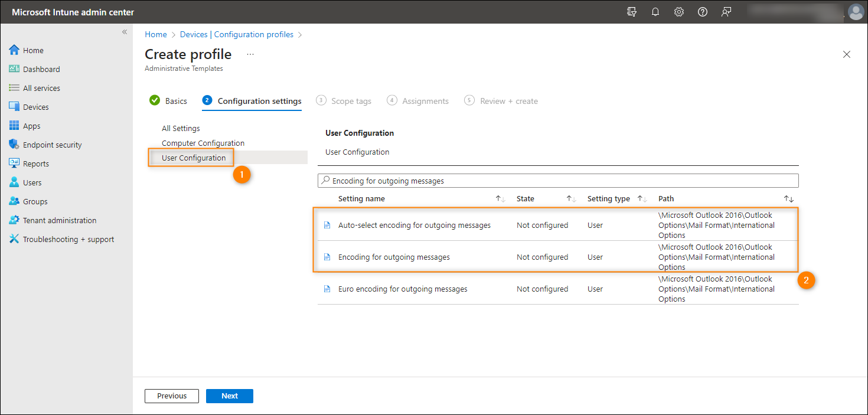
Task: Open the account avatar menu
Action: pyautogui.click(x=855, y=12)
